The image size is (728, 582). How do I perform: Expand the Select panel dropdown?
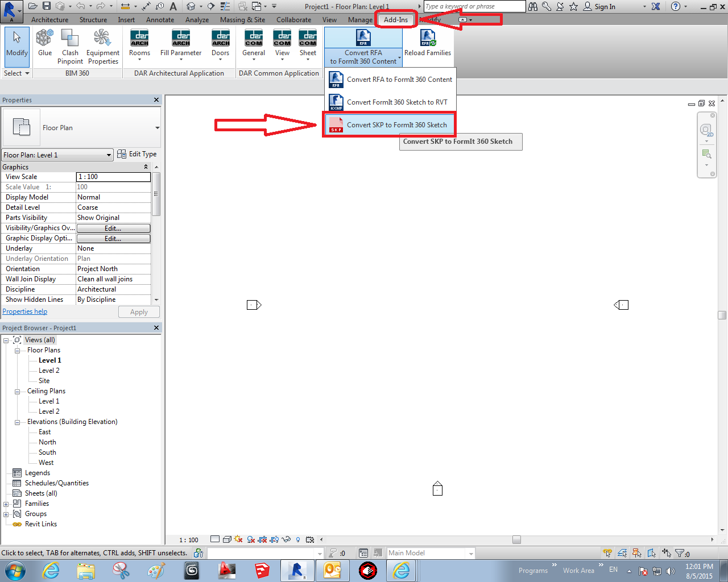coord(16,73)
